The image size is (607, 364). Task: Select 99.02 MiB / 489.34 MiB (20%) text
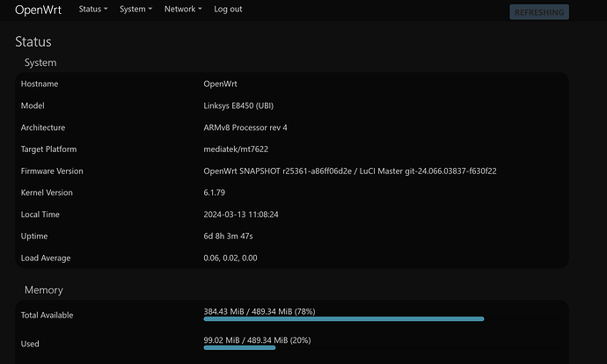(x=257, y=340)
